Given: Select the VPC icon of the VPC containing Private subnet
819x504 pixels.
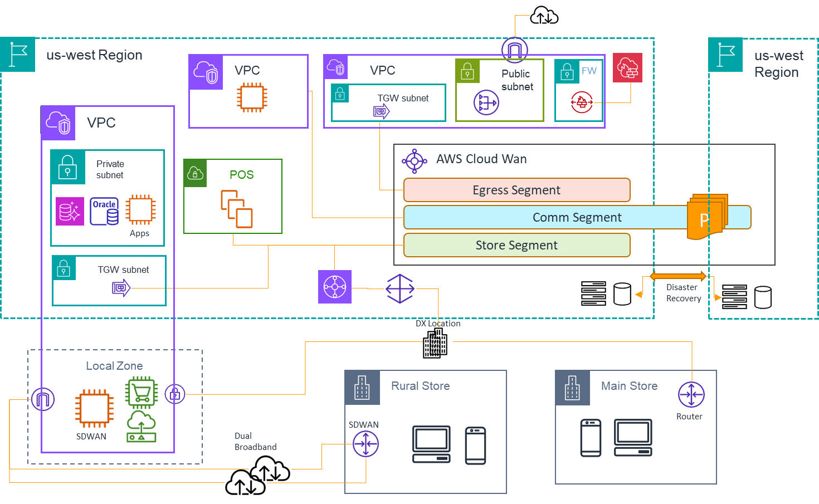Looking at the screenshot, I should 58,123.
